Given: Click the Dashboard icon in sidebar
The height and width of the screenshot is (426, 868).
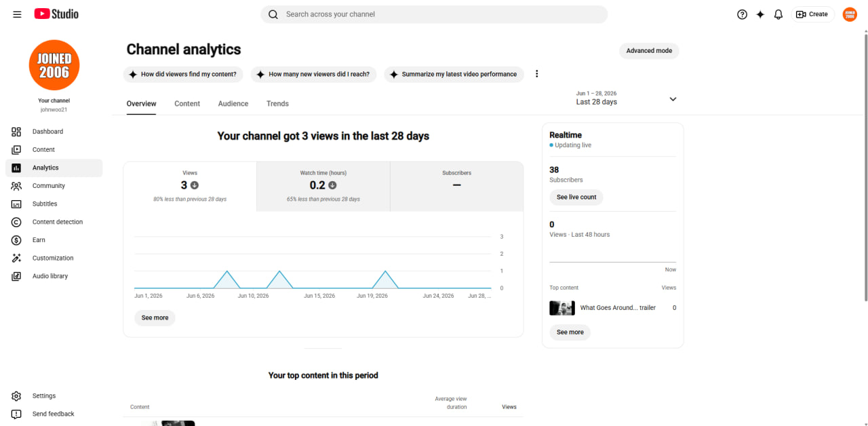Looking at the screenshot, I should 16,132.
